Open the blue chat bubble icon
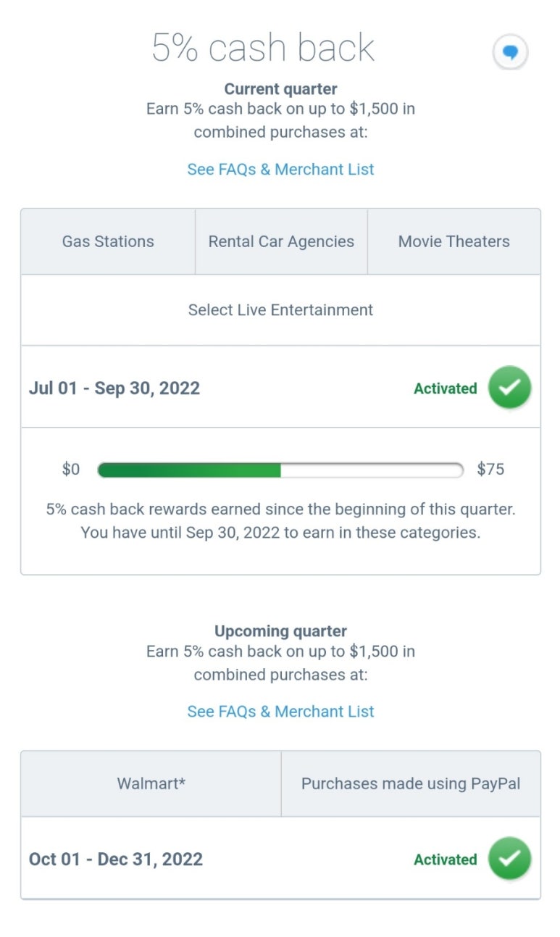Viewport: 560px width, 937px height. [x=510, y=52]
